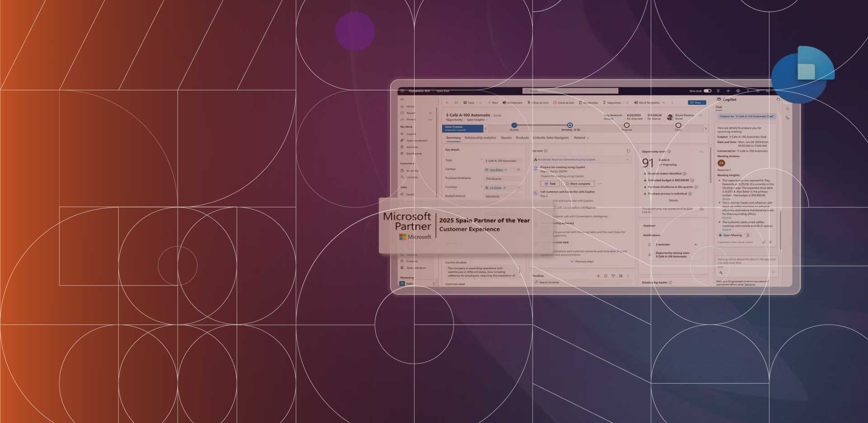Click Mark complete
Viewport: 868px width, 423px height.
tap(578, 184)
